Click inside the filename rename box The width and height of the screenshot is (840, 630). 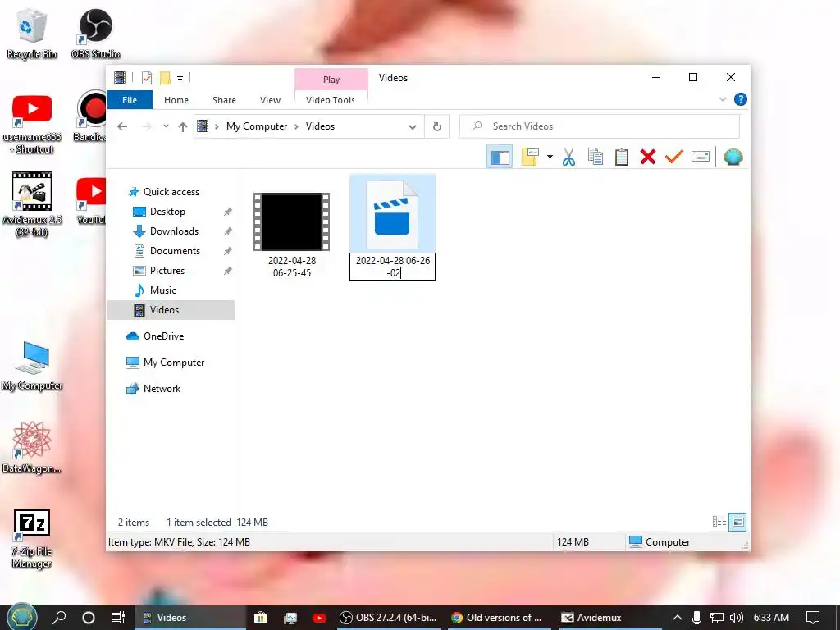[393, 267]
